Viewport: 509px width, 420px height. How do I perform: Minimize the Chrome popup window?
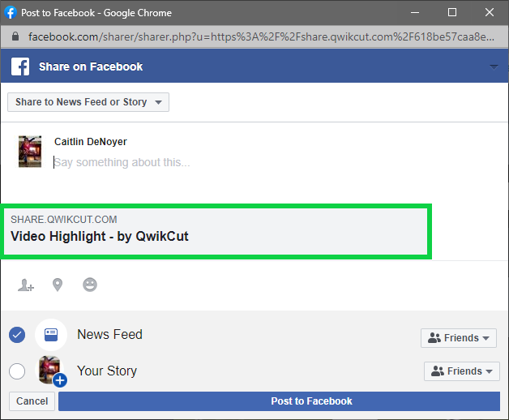(x=415, y=13)
